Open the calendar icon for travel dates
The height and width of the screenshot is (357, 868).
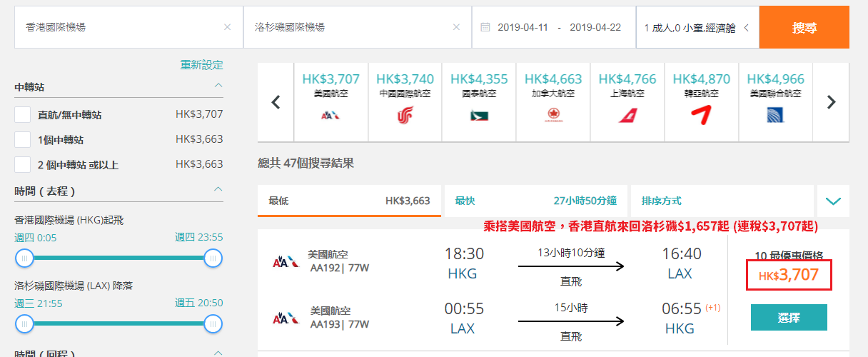click(485, 27)
